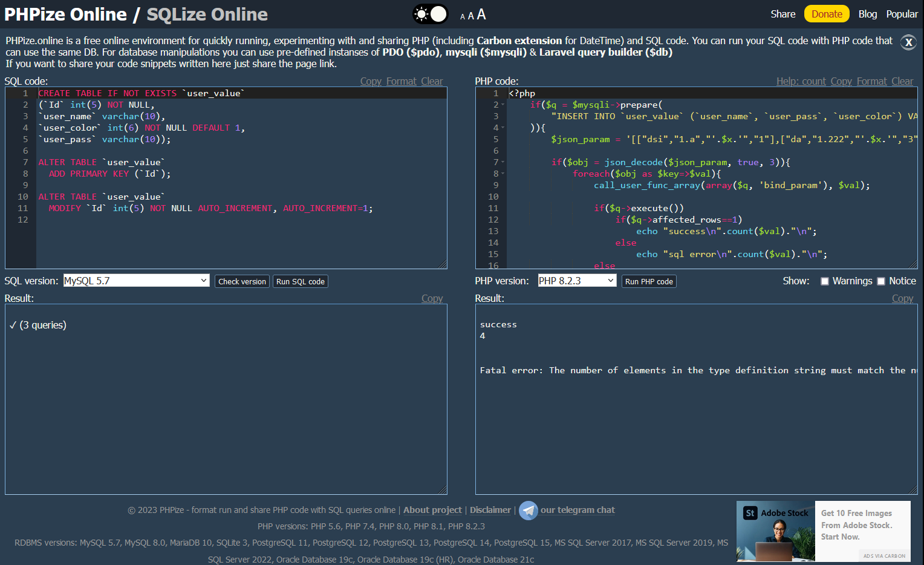Open the Help: count link
This screenshot has height=565, width=924.
[x=801, y=81]
